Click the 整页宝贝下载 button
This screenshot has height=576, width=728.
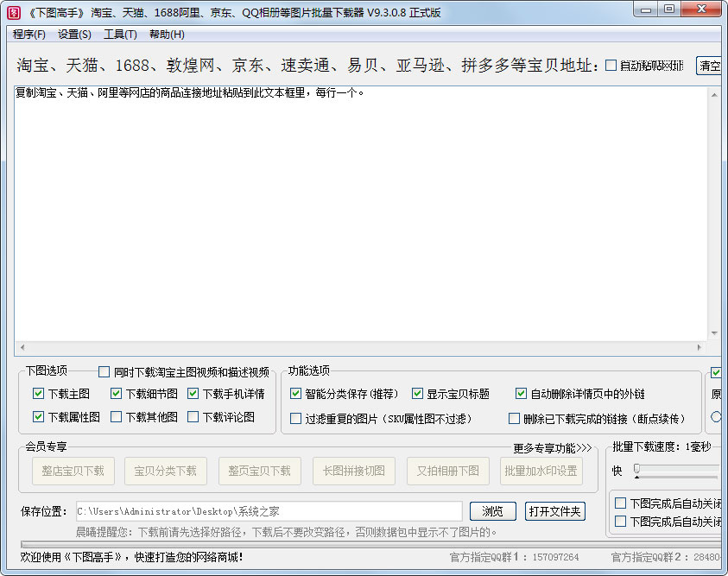[260, 472]
